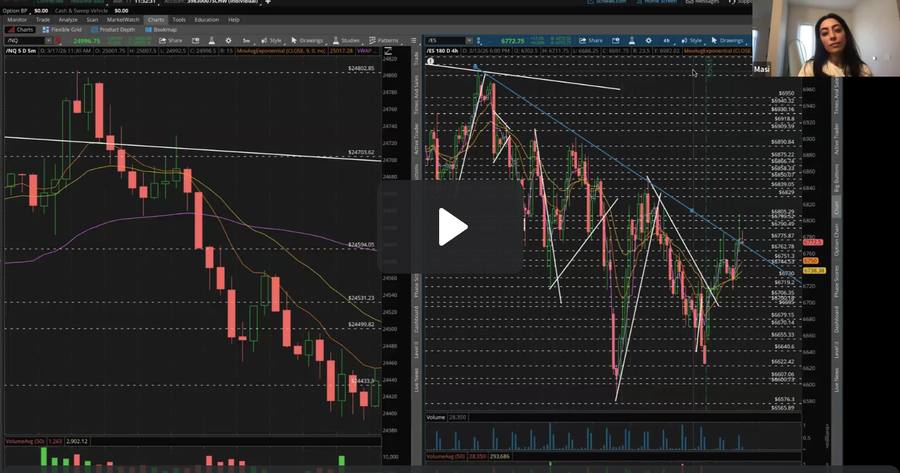Open /ES chart settings gear

[x=649, y=41]
